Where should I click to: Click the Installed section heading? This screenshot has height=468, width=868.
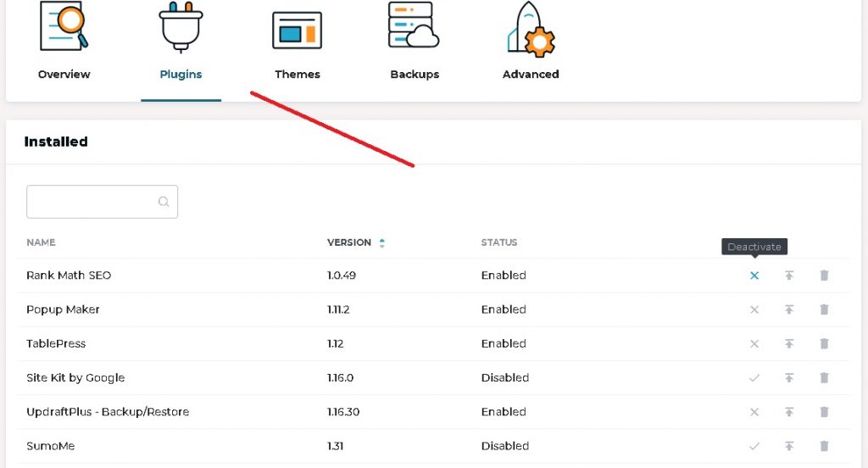click(56, 142)
